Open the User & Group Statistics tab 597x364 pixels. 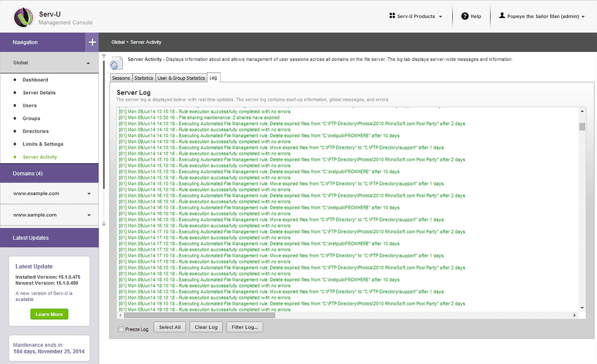(x=181, y=78)
